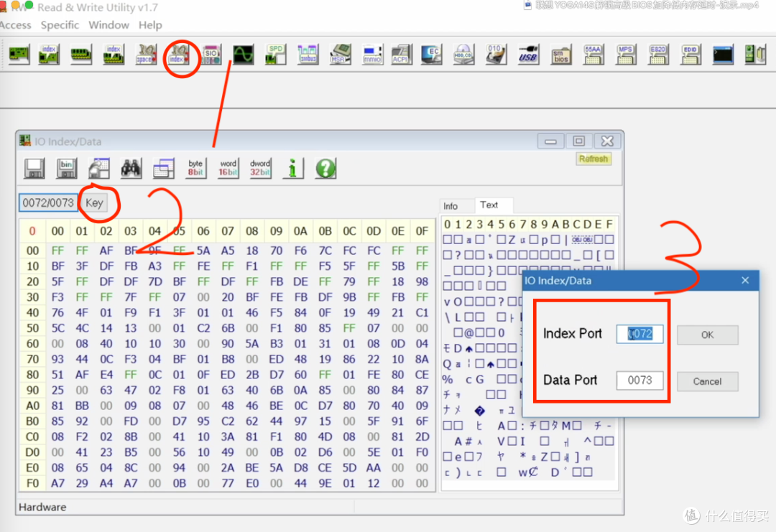Open the Super IO (SIO) tool
The image size is (776, 532).
(211, 55)
